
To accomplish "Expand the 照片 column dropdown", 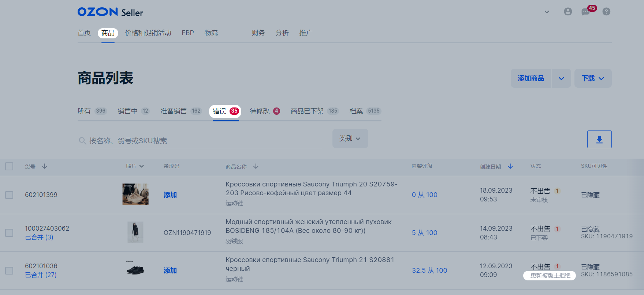I will (141, 166).
